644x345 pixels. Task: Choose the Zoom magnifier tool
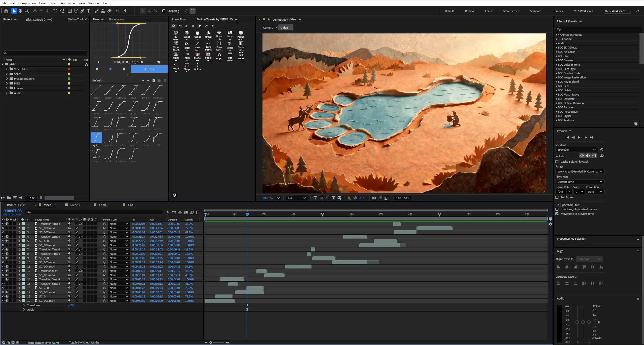pos(26,11)
